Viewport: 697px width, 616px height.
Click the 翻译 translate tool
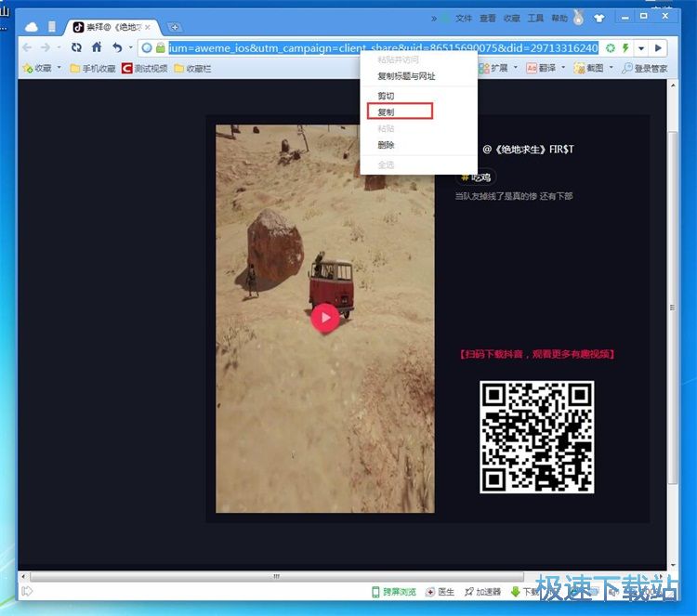coord(542,68)
